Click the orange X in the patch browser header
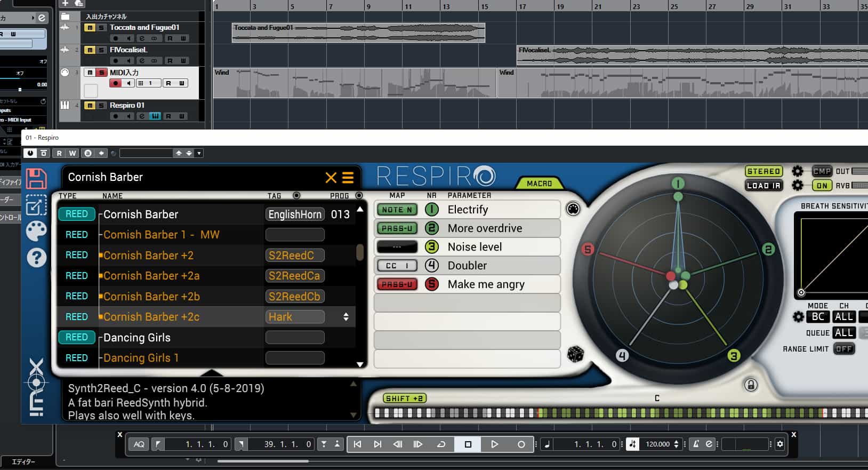This screenshot has height=470, width=868. [331, 178]
